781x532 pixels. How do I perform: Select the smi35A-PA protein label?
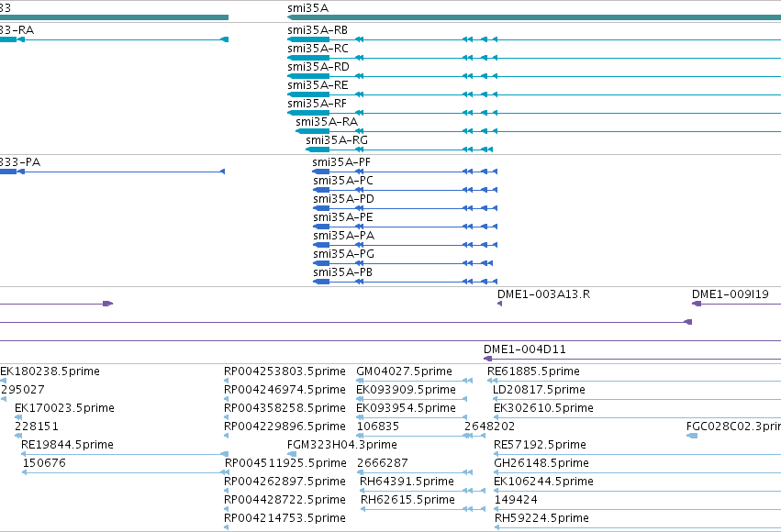[x=343, y=236]
